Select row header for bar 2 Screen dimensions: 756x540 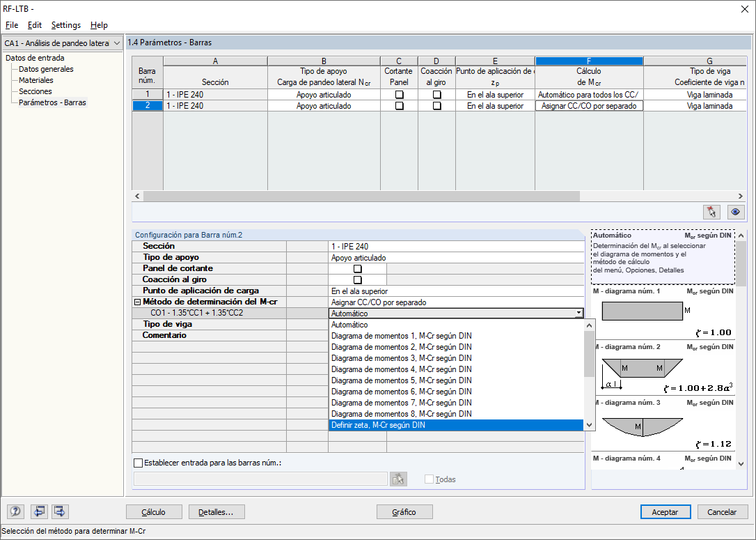coord(148,106)
